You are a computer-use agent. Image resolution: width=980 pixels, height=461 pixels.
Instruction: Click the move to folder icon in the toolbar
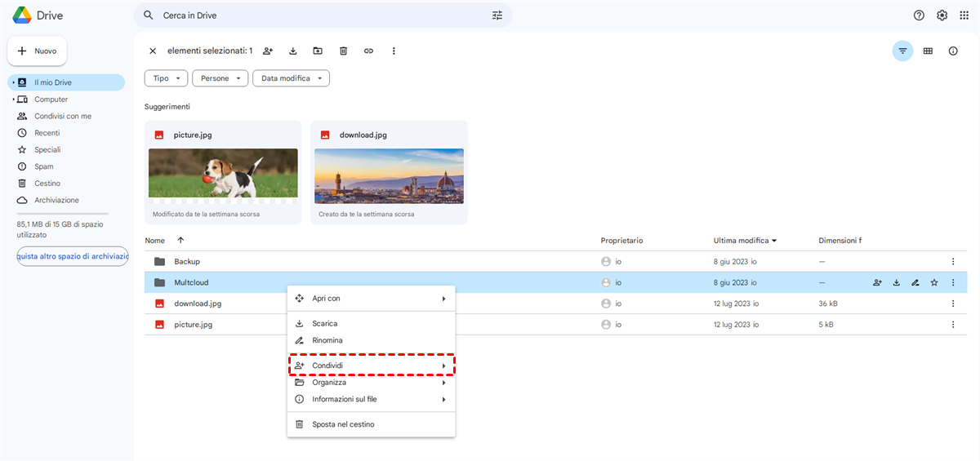click(318, 51)
